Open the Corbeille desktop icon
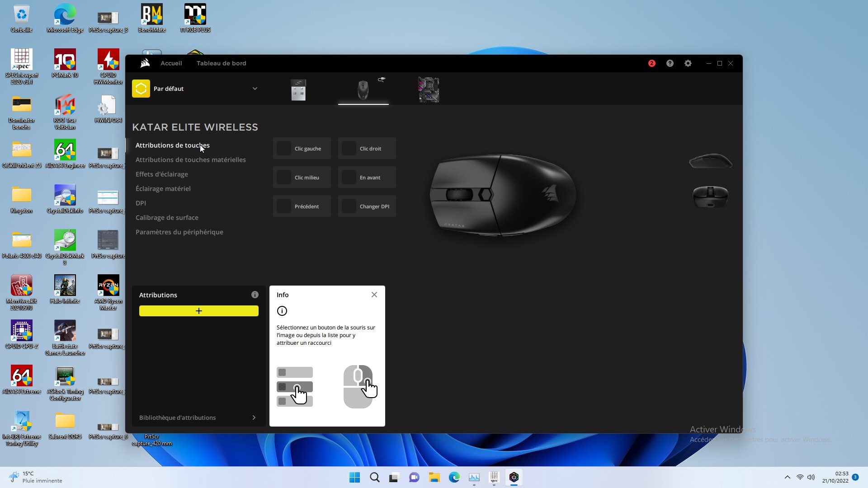The height and width of the screenshot is (488, 868). [21, 19]
